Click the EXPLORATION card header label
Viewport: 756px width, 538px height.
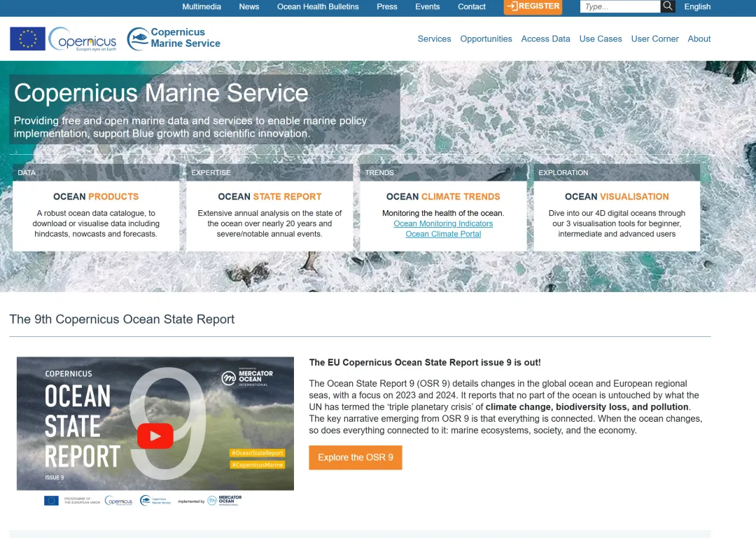point(563,173)
